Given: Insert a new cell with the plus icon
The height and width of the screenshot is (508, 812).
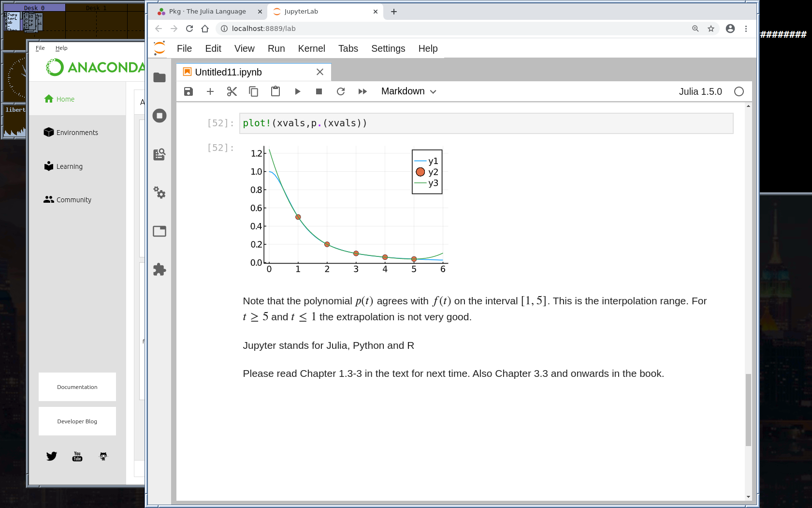Looking at the screenshot, I should coord(210,91).
